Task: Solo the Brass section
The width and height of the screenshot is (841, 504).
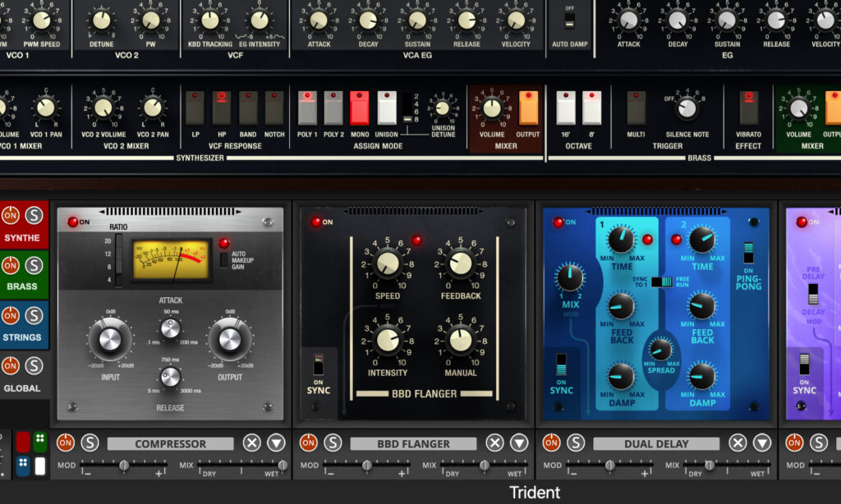Action: (34, 265)
